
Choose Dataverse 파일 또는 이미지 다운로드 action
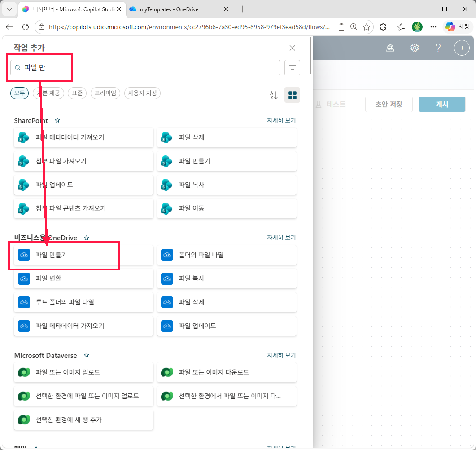pyautogui.click(x=227, y=372)
